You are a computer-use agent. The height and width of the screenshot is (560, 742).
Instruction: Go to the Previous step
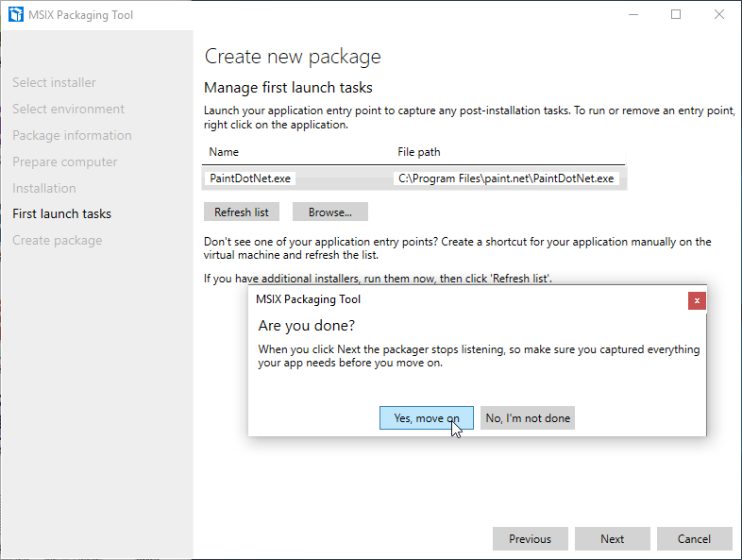point(530,538)
